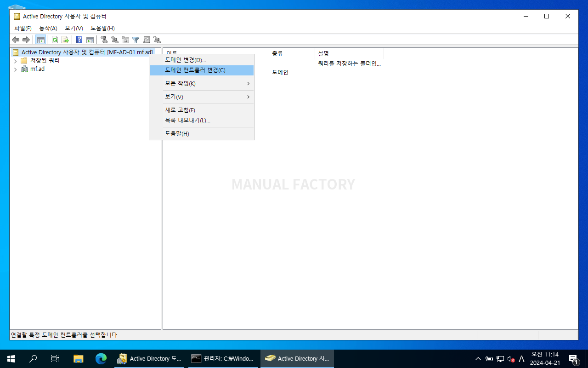Screen dimensions: 588x368
Task: Select 목록 내보내기(L)... in context menu
Action: (x=202, y=121)
